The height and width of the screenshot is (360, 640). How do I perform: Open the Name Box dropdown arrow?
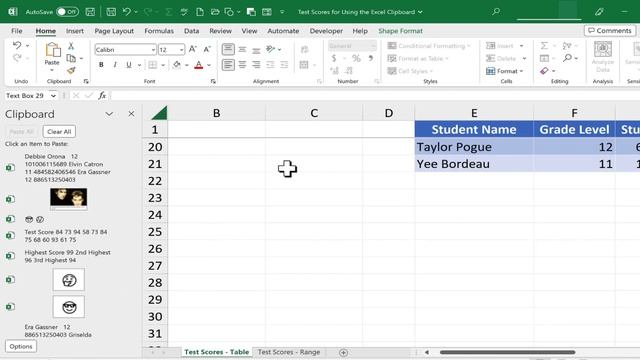click(53, 96)
